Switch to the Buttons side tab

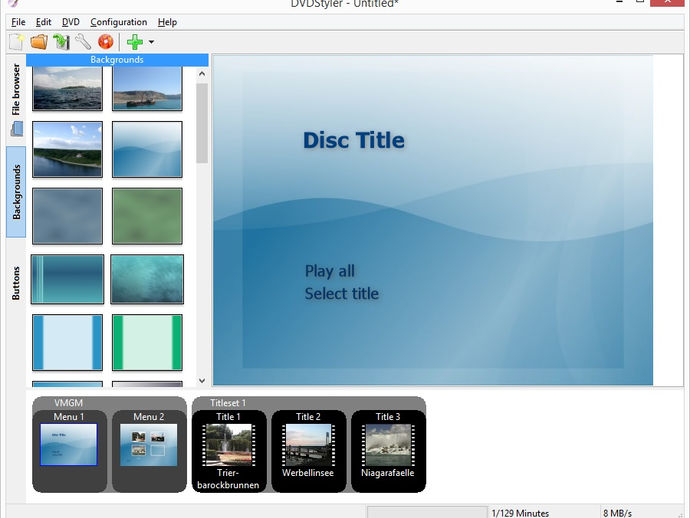tap(16, 283)
